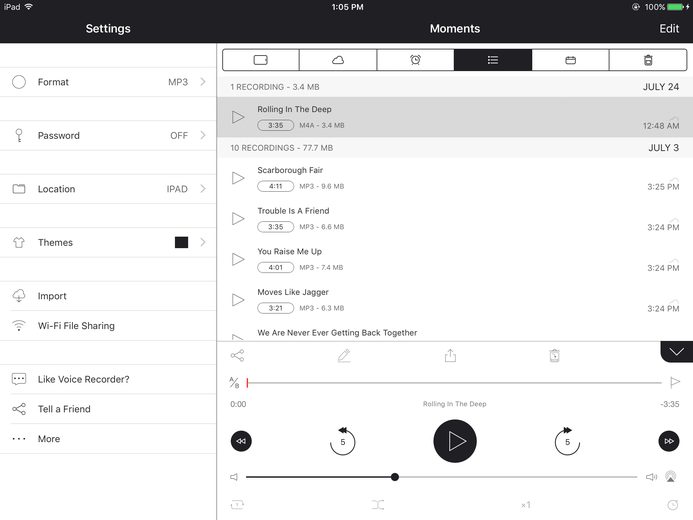Open Import option
693x520 pixels.
click(108, 296)
